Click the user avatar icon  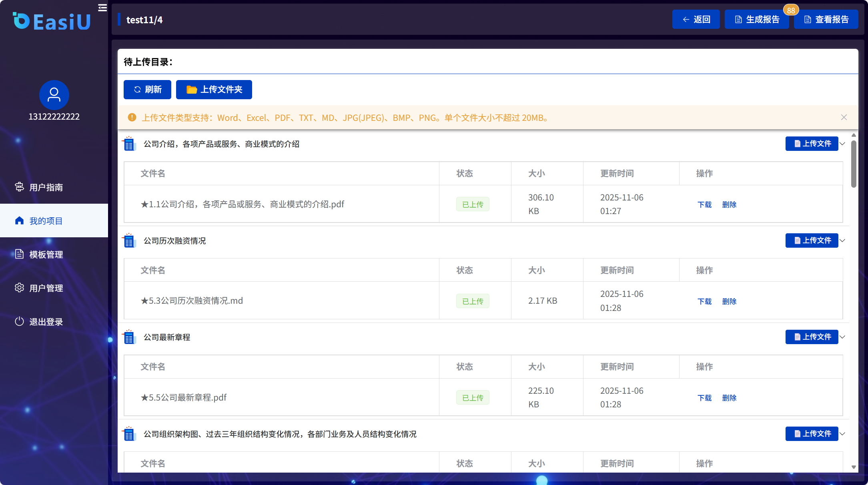[x=54, y=95]
